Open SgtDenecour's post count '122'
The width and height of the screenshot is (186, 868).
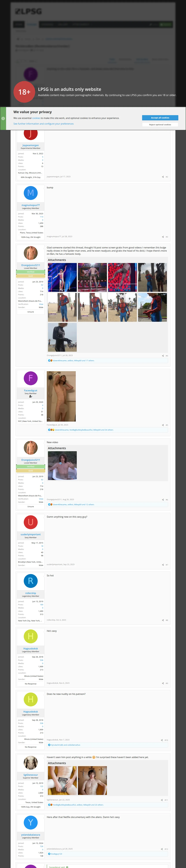[x=42, y=786]
